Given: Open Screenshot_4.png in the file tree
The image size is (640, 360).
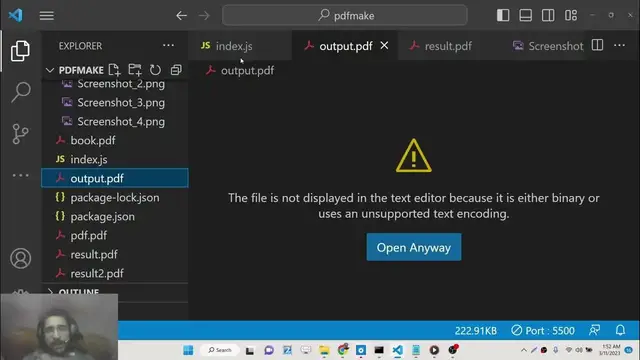Looking at the screenshot, I should pyautogui.click(x=115, y=121).
